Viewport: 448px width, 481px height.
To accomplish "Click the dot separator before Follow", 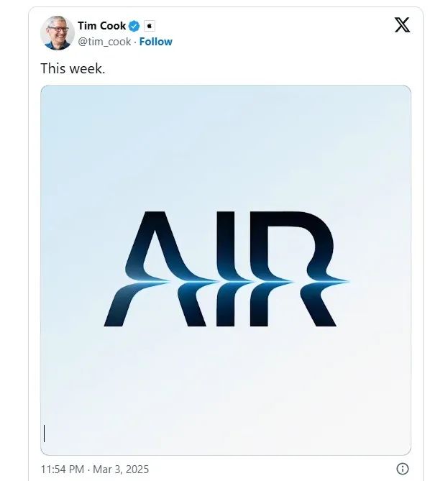I will (x=135, y=42).
